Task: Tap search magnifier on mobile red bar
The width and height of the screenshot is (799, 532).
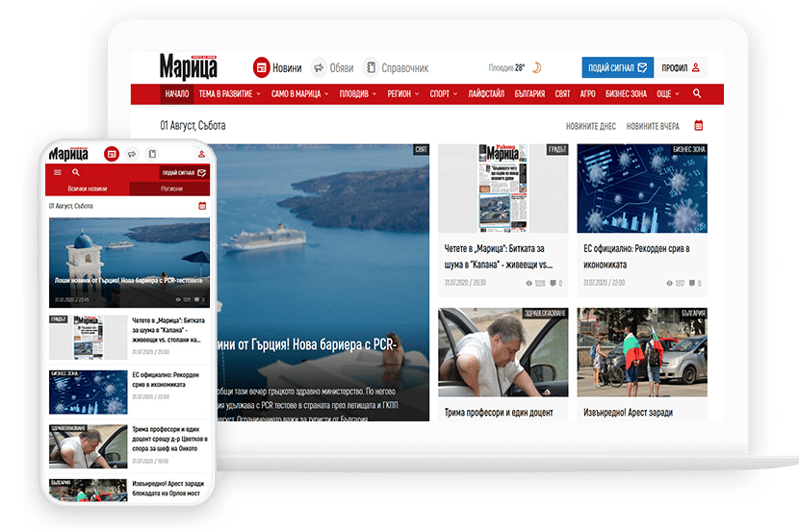Action: click(x=76, y=172)
